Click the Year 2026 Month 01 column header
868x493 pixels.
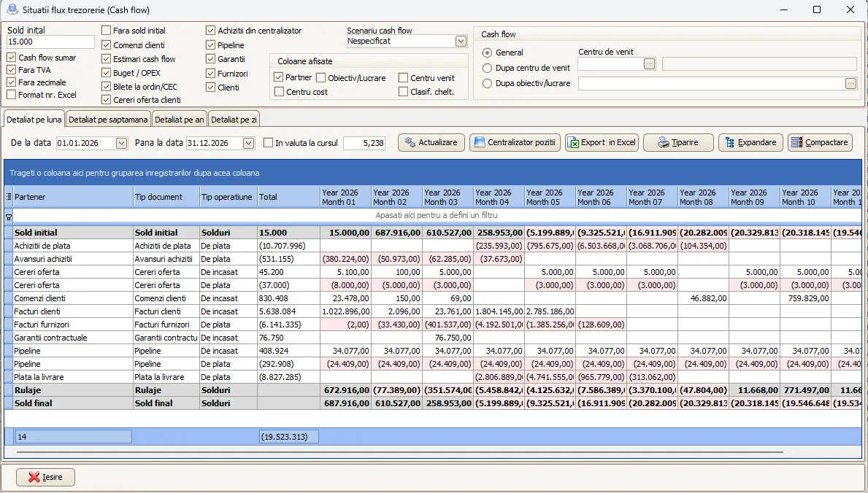346,197
